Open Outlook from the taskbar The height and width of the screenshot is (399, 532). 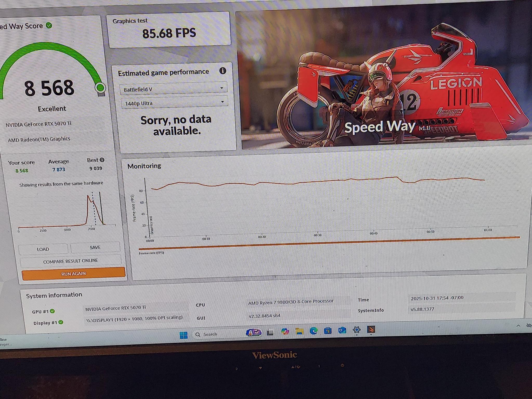point(342,330)
